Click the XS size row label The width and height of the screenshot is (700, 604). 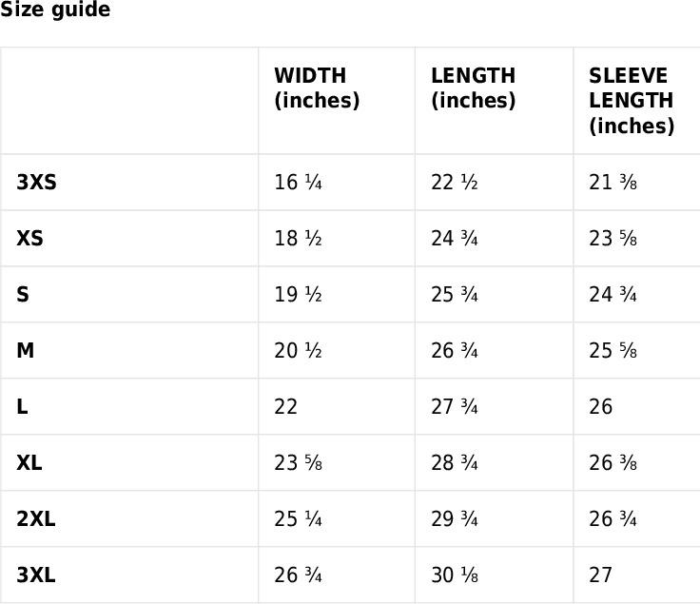click(29, 238)
